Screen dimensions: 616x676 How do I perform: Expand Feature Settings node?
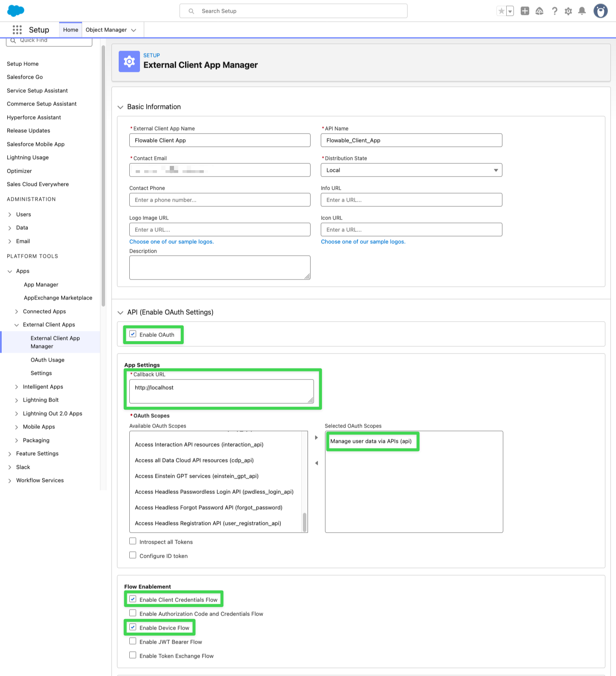click(x=10, y=454)
